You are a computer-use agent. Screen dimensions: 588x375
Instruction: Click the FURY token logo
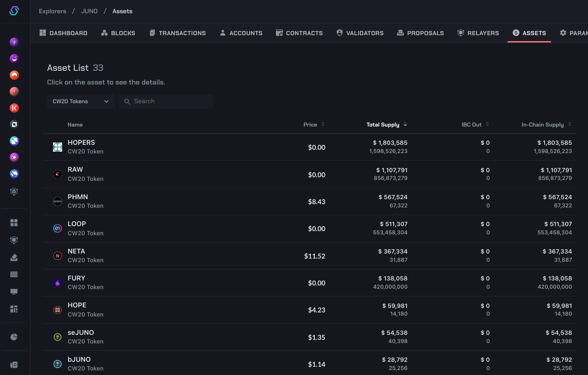58,283
